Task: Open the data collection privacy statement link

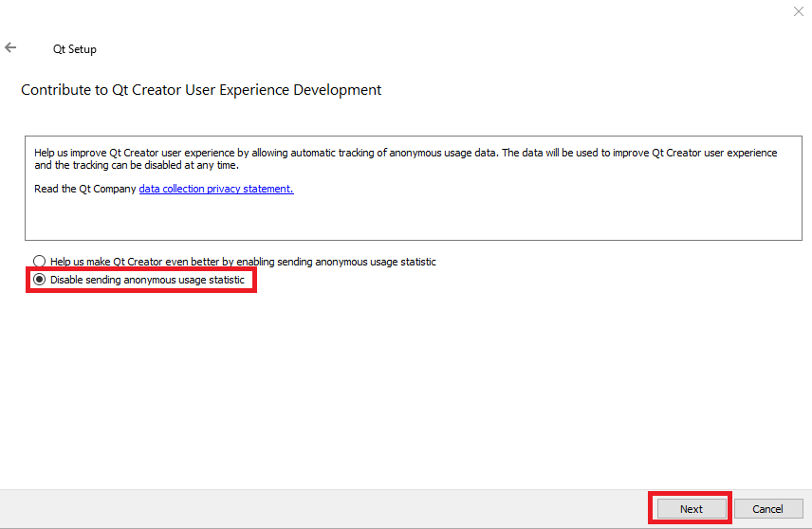Action: click(x=216, y=189)
